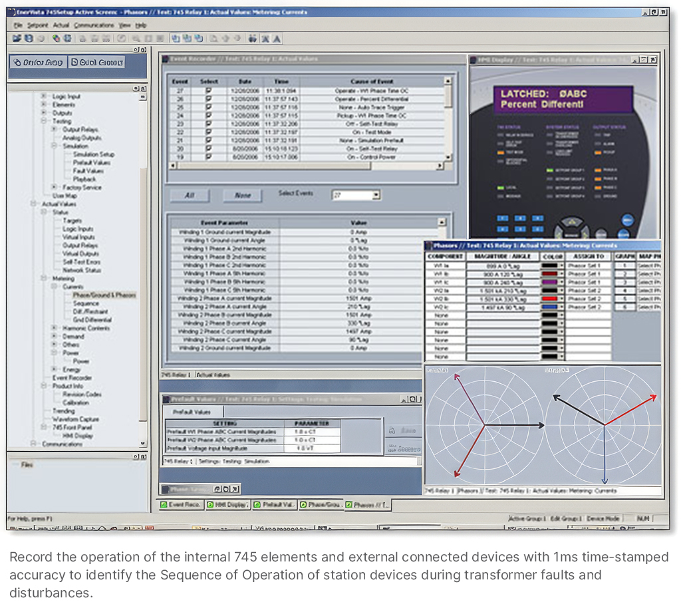The image size is (685, 616).
Task: Click the Device Setup button
Action: pyautogui.click(x=39, y=63)
